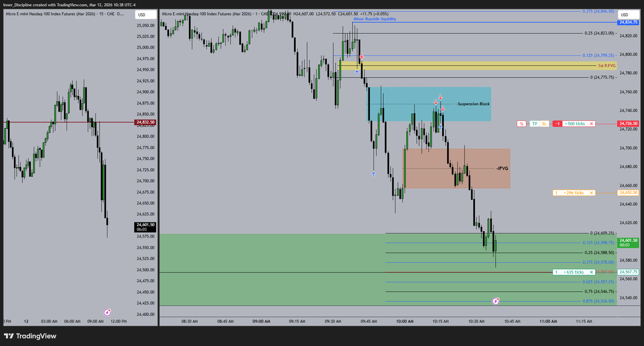Click green 24,601.50 last price label right chart
This screenshot has width=644, height=346.
[x=628, y=243]
